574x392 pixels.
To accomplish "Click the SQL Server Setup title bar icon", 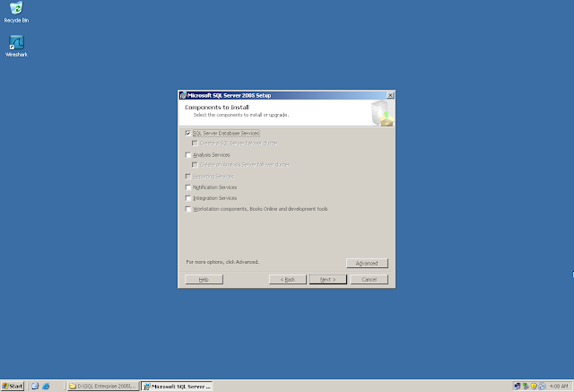I will pos(183,95).
